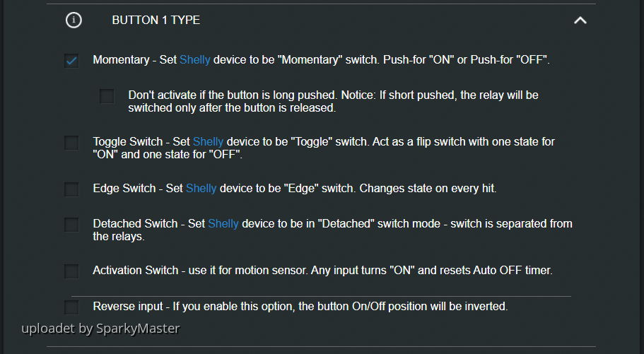
Task: Open the Shelly link in Momentary description
Action: pos(194,60)
